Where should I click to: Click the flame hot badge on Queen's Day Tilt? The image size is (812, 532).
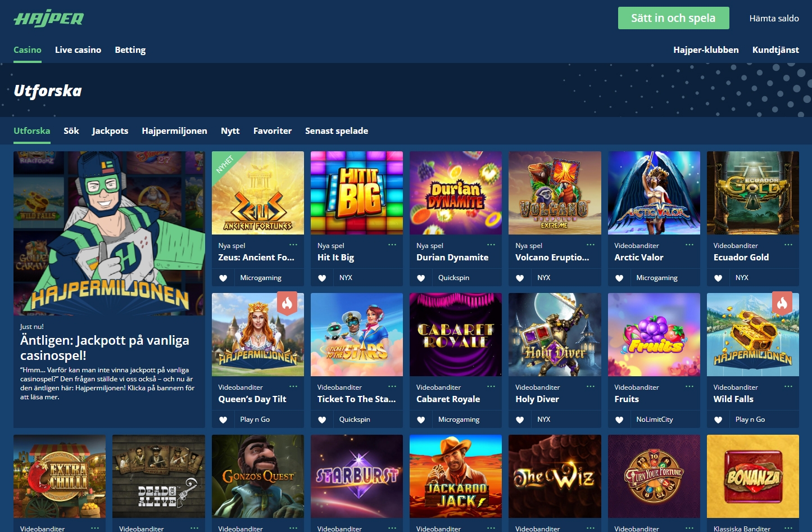point(287,303)
